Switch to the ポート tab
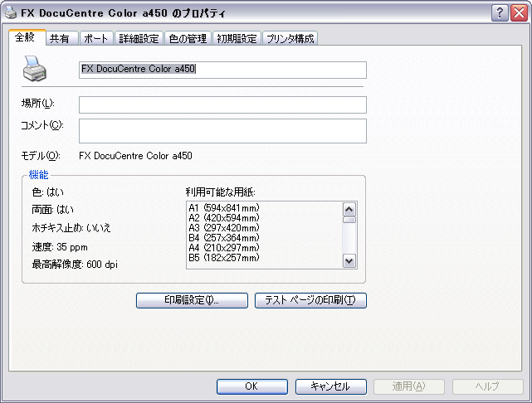 point(95,39)
